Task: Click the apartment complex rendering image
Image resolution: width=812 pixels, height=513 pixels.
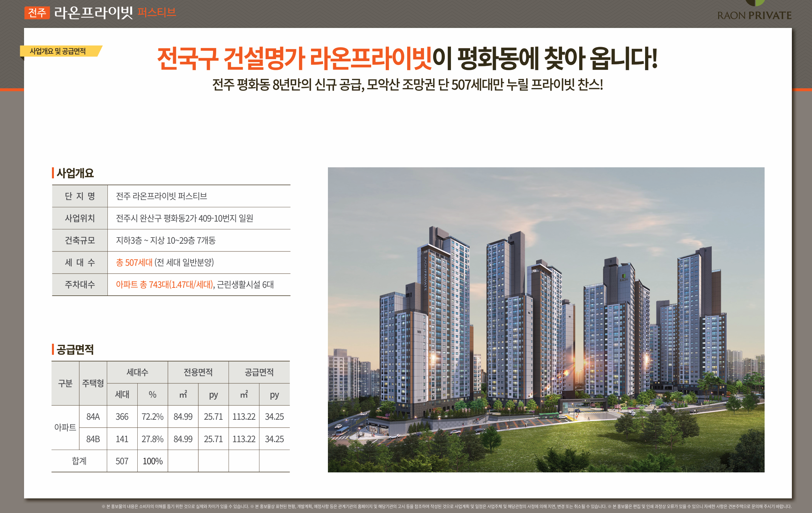Action: tap(545, 320)
